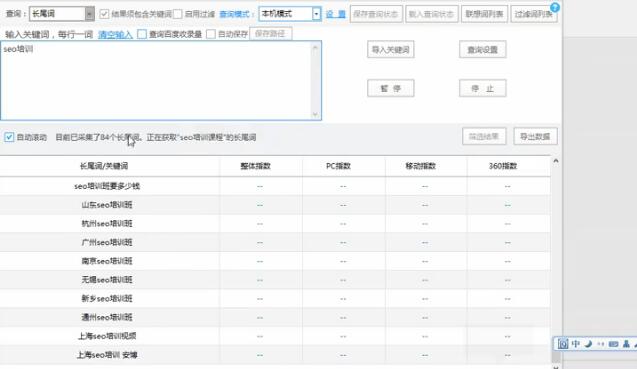Click the IME toolbar logo icon

[x=563, y=344]
